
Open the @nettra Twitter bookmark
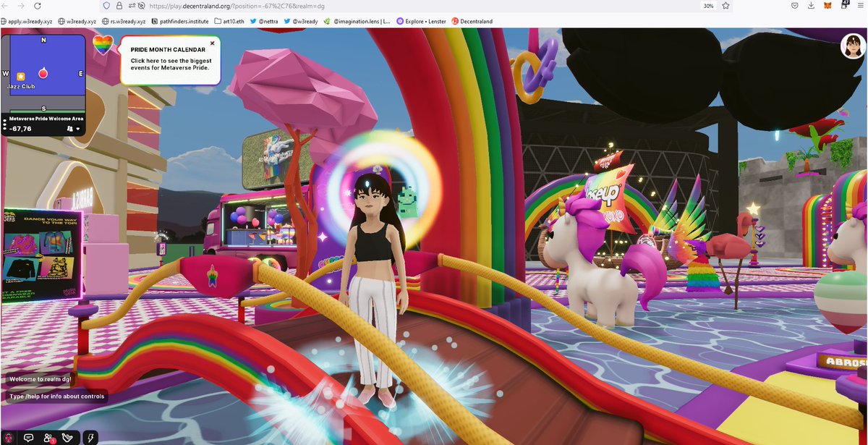[265, 21]
